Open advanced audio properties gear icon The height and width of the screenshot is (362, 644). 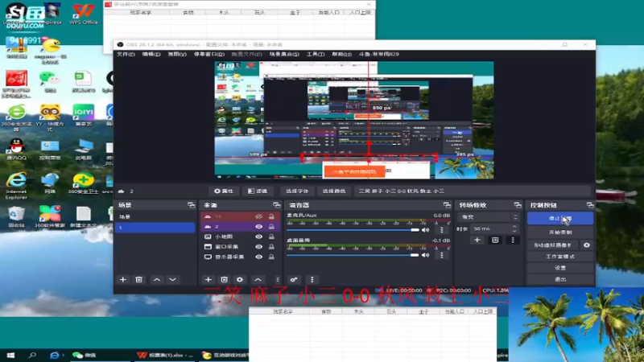point(294,279)
